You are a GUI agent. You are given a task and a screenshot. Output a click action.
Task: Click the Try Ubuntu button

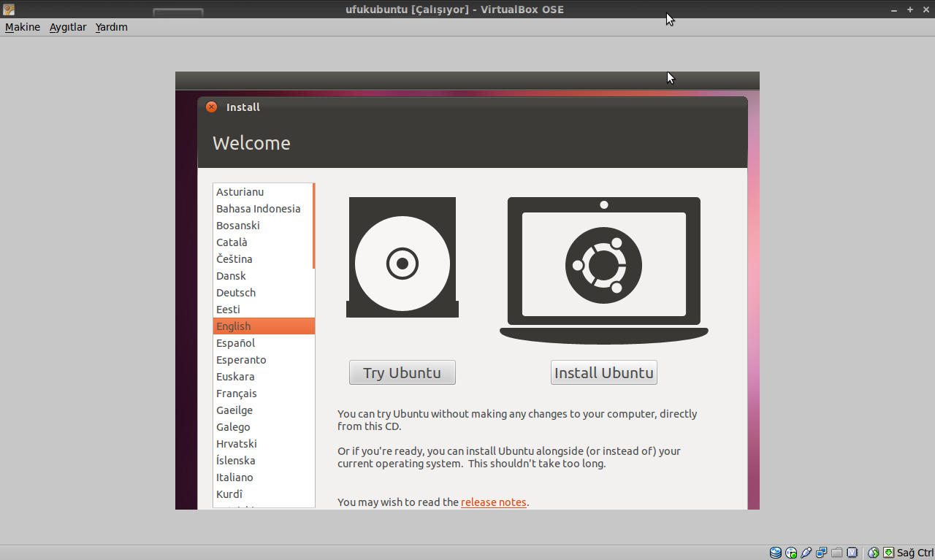[402, 372]
